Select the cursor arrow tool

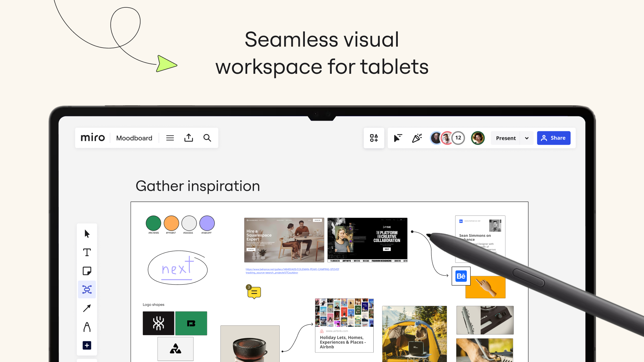(87, 234)
